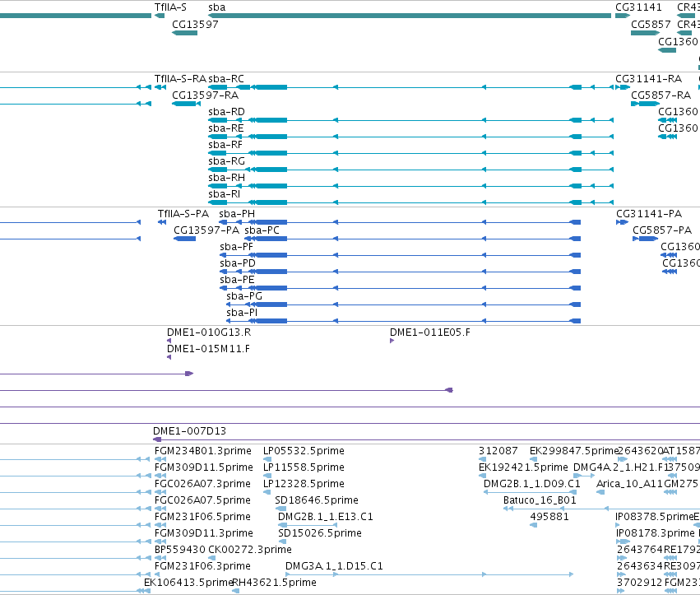Viewport: 700px width, 595px height.
Task: Select the DMG3A.1_1.D15.C1 feature
Action: click(429, 574)
